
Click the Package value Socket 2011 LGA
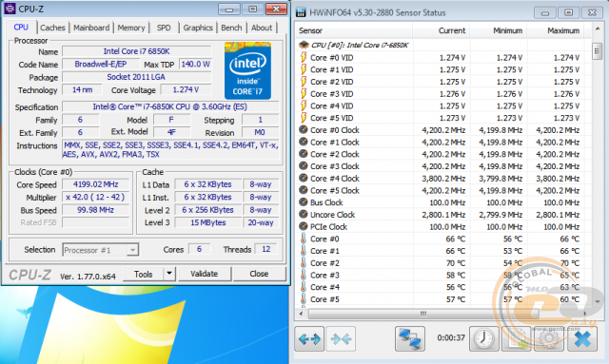[136, 77]
